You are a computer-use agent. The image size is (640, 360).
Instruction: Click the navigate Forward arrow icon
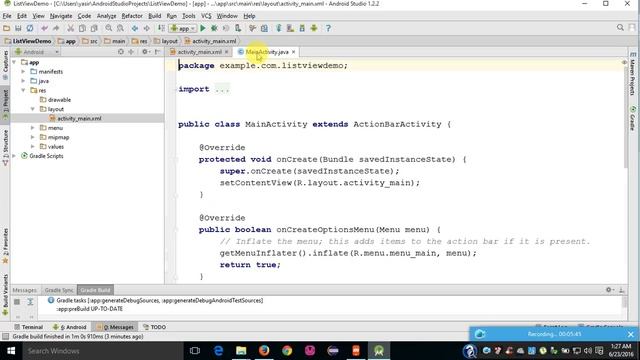pos(146,28)
